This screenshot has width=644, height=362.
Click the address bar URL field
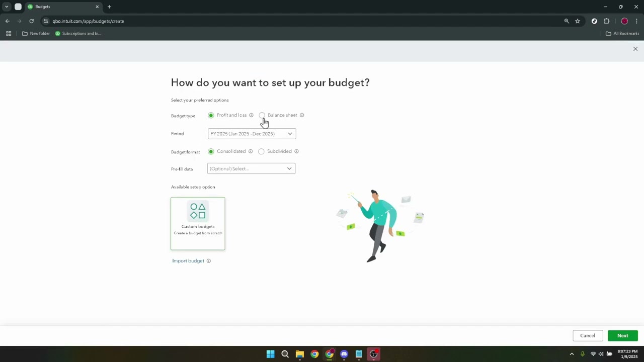302,21
